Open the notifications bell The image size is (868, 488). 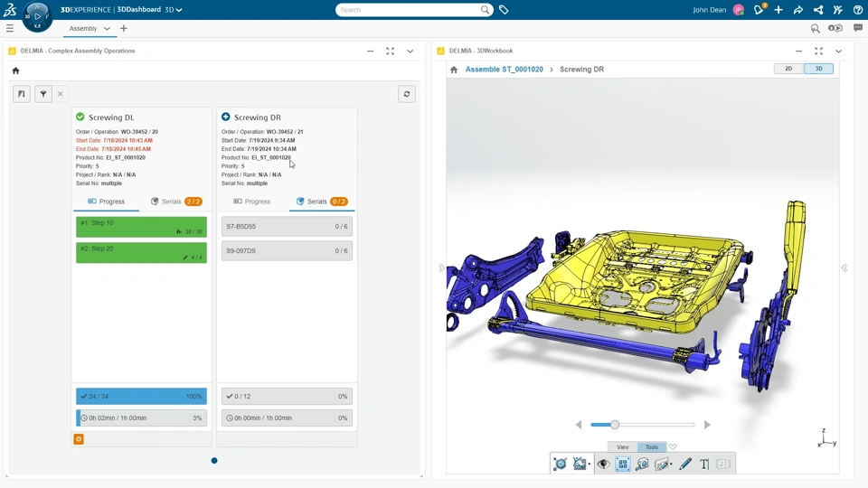pyautogui.click(x=759, y=9)
